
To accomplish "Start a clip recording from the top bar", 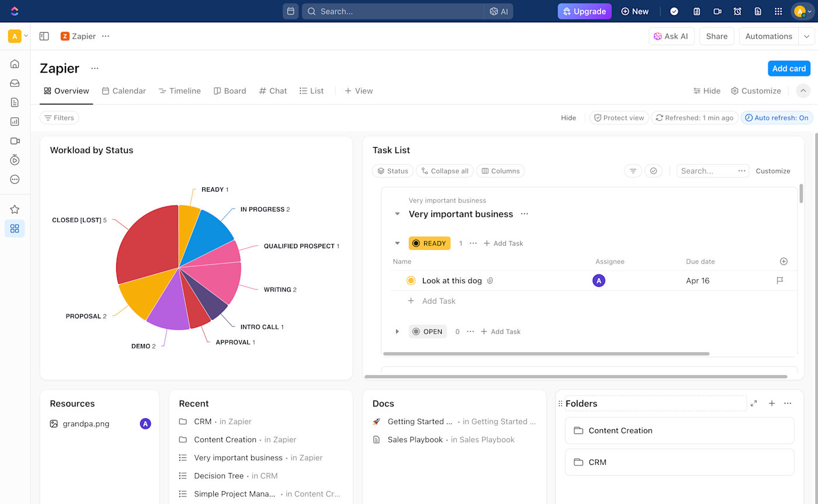I will (x=717, y=11).
